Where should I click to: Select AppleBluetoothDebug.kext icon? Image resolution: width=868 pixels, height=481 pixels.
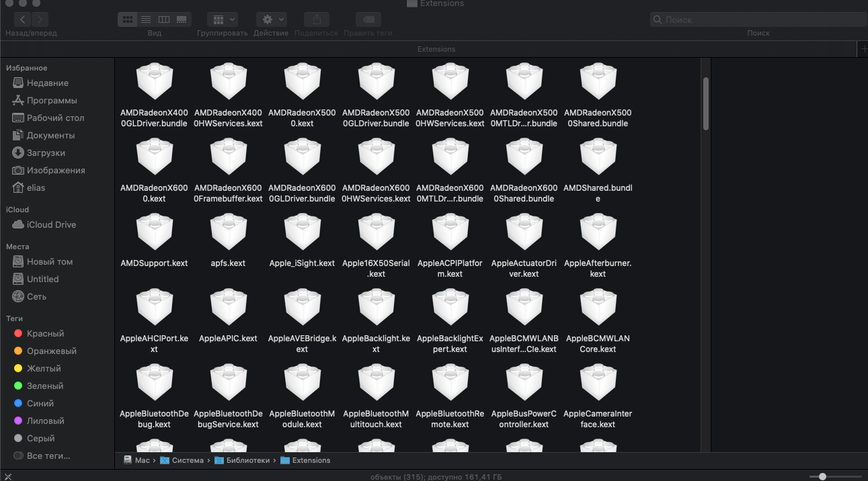154,383
